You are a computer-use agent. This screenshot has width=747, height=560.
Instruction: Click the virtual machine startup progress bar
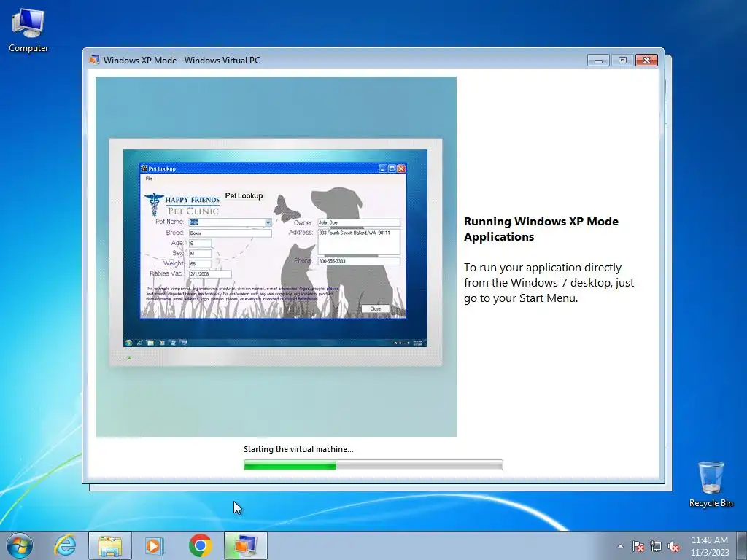(373, 464)
